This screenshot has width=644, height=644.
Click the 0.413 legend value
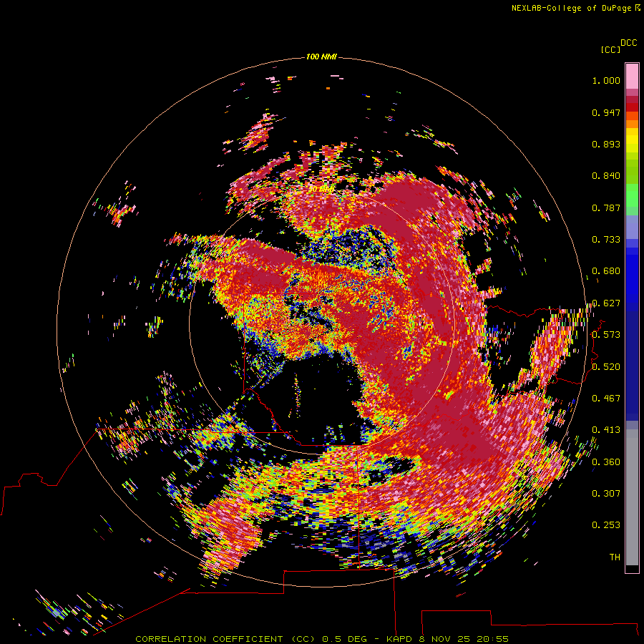[606, 430]
